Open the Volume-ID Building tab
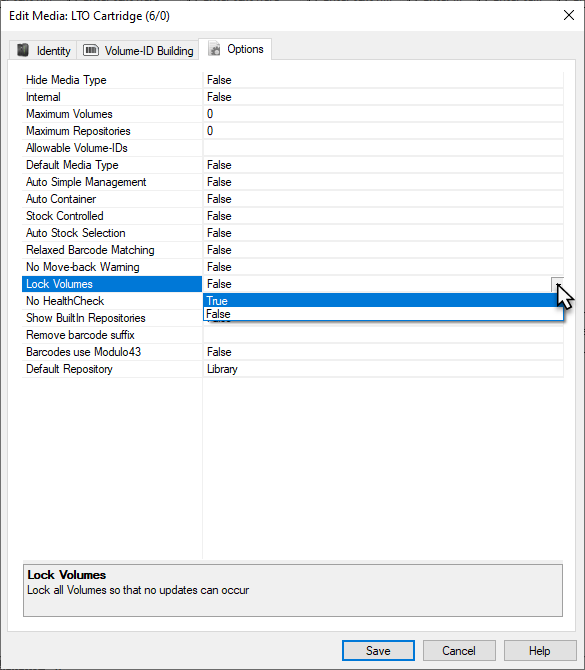Screen dimensions: 585x670 (138, 50)
